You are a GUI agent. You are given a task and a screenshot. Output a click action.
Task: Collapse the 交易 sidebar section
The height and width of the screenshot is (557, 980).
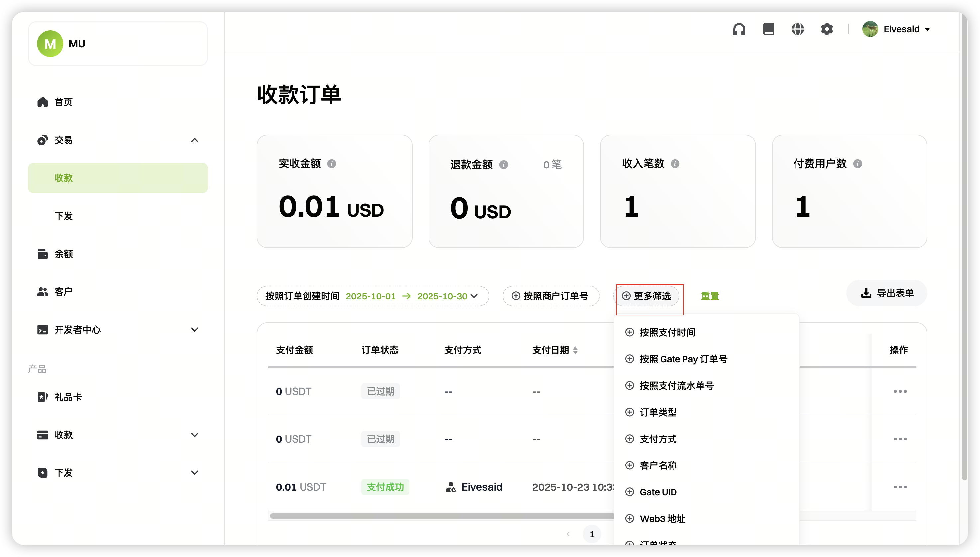pos(194,140)
